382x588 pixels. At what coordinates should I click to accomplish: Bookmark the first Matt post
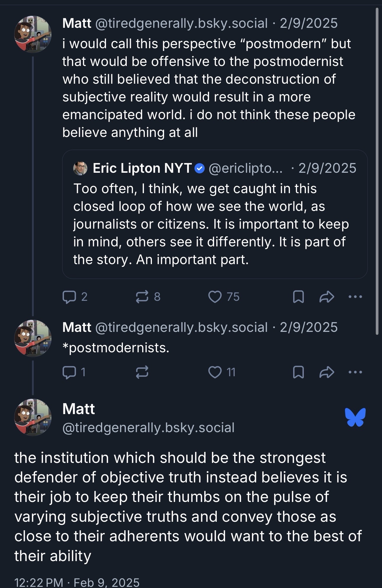coord(298,297)
